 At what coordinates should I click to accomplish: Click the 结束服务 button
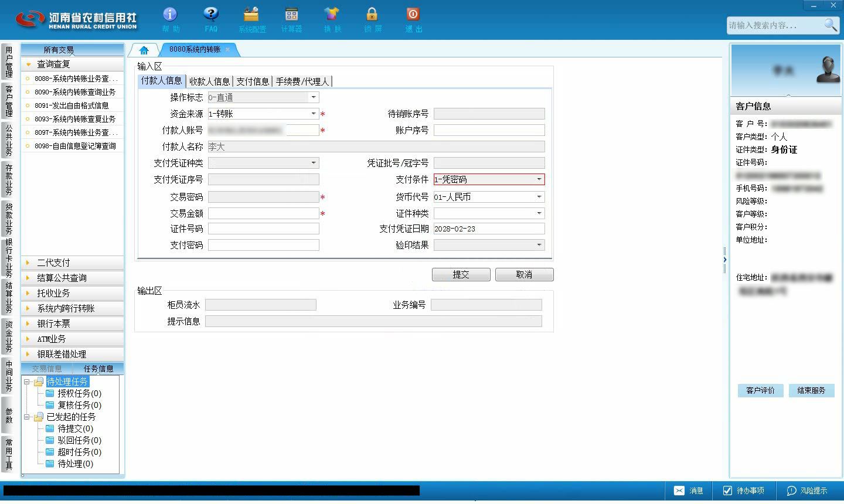coord(811,390)
